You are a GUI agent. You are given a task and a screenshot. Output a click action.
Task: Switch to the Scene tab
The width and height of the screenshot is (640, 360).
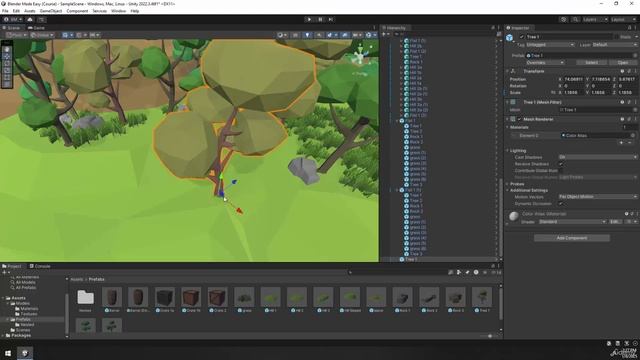[11, 28]
